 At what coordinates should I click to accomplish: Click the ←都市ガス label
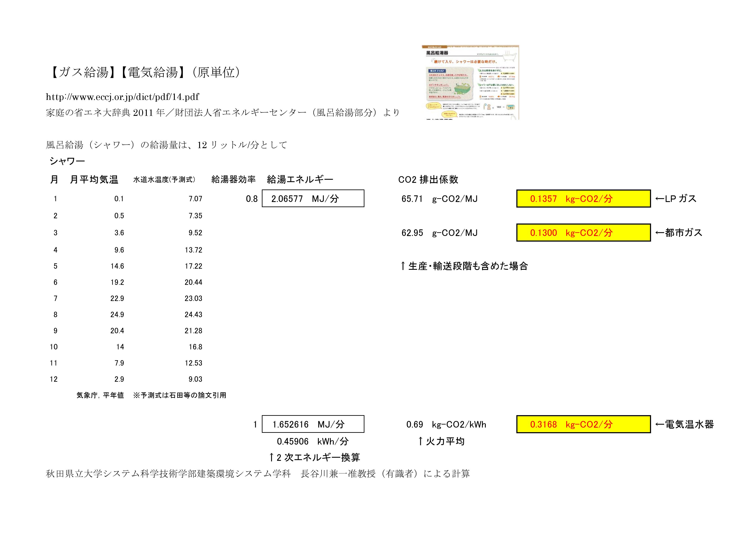tap(679, 233)
